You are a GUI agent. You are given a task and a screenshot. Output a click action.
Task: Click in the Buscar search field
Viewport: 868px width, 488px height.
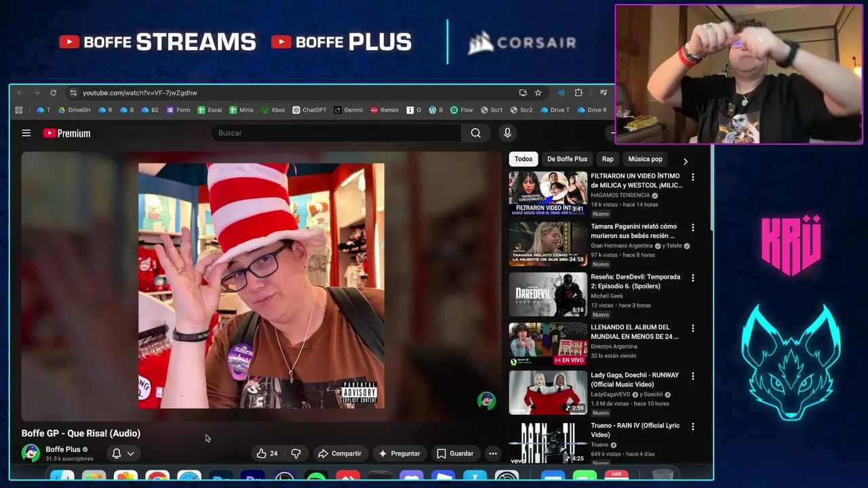click(x=336, y=133)
